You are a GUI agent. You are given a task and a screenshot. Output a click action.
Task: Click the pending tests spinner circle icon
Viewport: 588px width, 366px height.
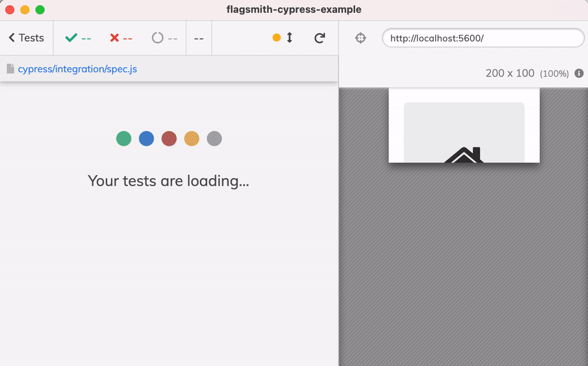(x=158, y=38)
